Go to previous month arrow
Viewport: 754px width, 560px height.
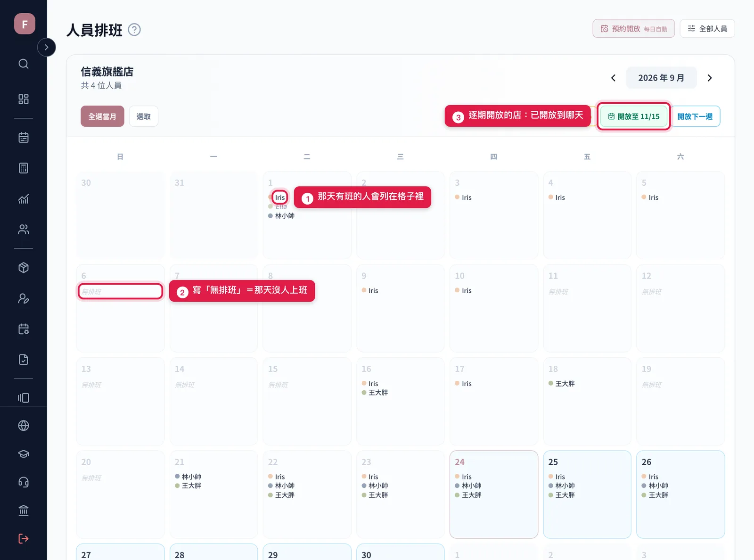tap(613, 78)
